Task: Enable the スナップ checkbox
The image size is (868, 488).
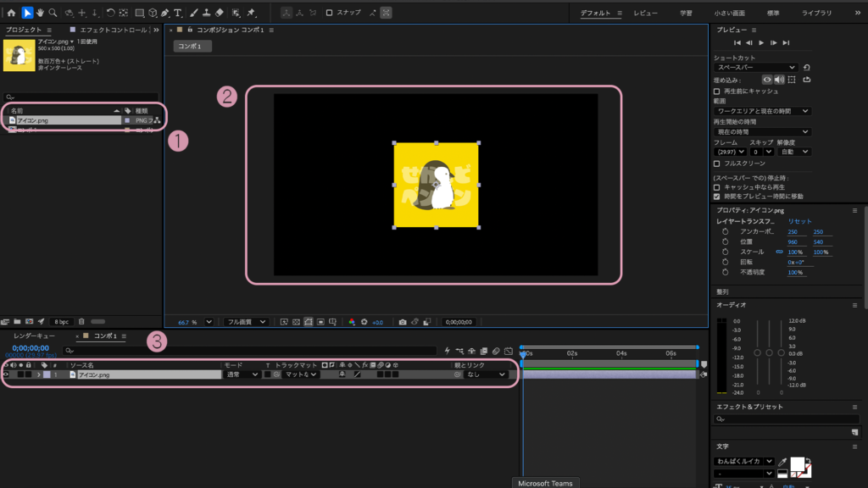Action: coord(329,12)
